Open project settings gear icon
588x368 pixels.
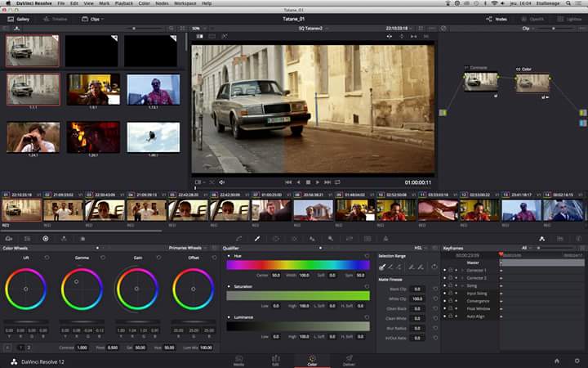coord(577,361)
